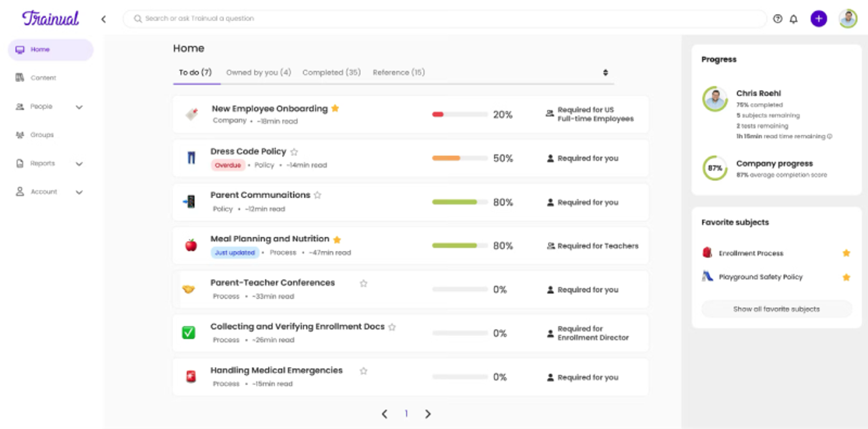This screenshot has height=429, width=868.
Task: Click the Meal Planning progress bar
Action: click(459, 246)
